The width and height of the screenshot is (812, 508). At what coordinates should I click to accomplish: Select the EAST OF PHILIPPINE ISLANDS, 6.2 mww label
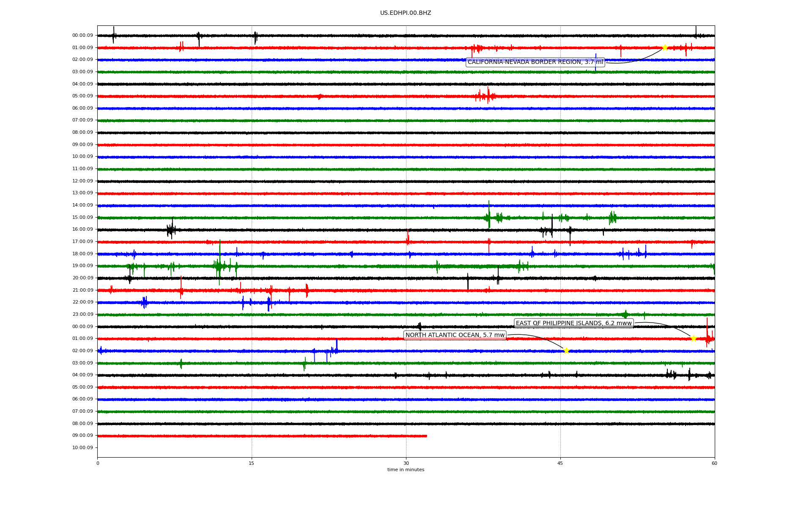[574, 323]
